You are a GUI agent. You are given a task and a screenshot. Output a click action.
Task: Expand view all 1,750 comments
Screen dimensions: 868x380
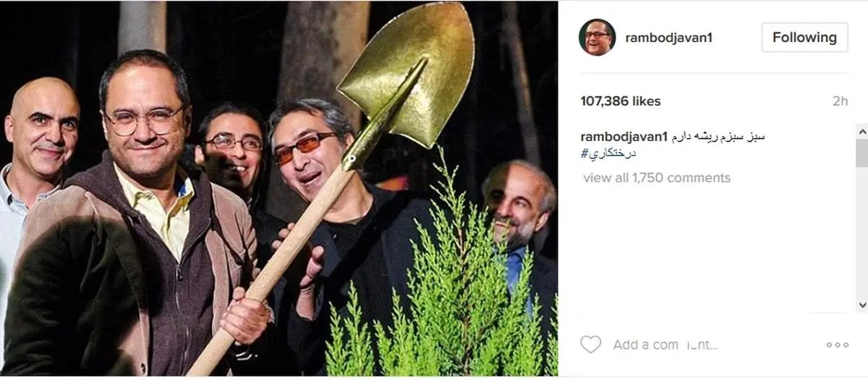tap(657, 177)
